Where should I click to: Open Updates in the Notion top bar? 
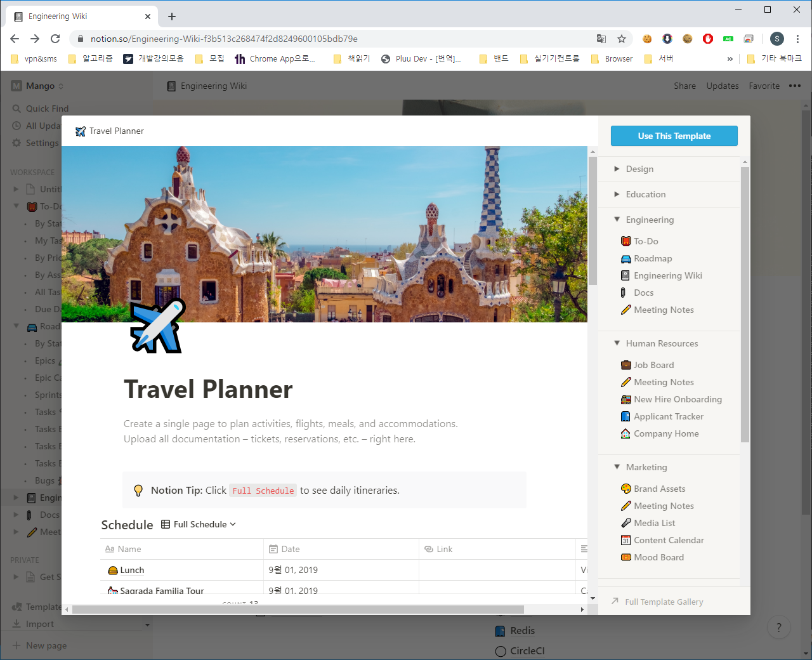pos(723,86)
